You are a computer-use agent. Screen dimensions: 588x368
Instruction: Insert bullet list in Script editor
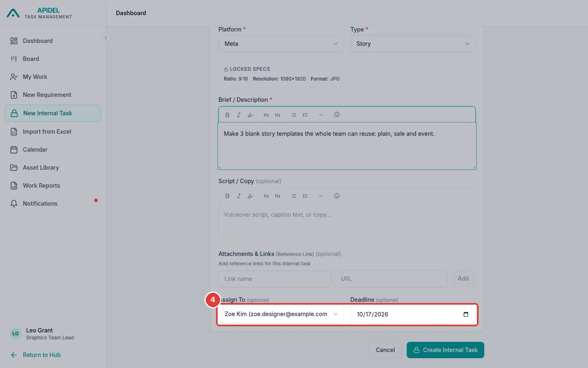294,196
